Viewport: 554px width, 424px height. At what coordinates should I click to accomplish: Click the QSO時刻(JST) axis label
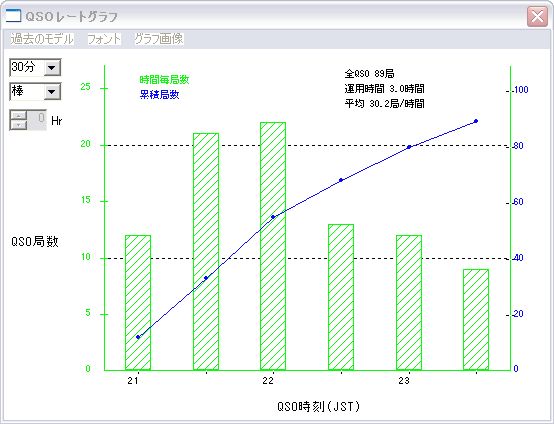click(318, 407)
